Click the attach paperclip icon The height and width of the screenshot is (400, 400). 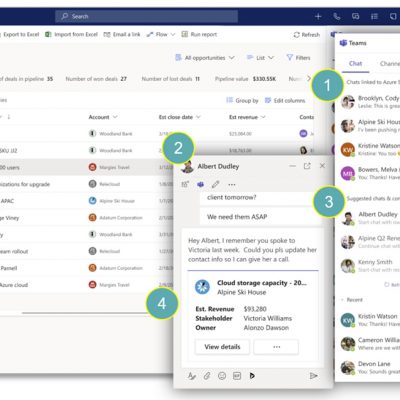(207, 376)
